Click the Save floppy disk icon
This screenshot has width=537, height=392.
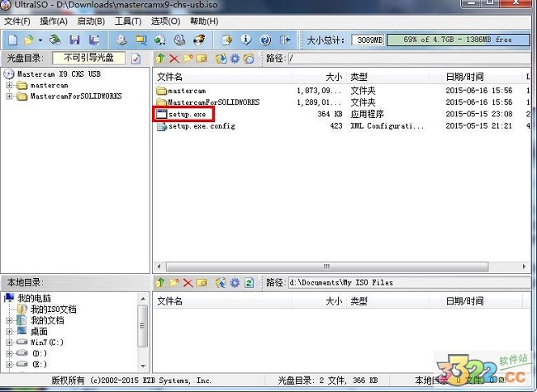[74, 40]
